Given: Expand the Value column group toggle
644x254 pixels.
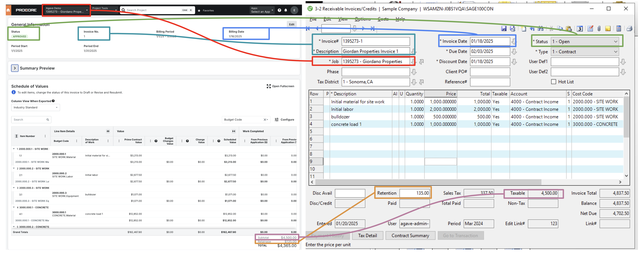Looking at the screenshot, I should click(234, 131).
